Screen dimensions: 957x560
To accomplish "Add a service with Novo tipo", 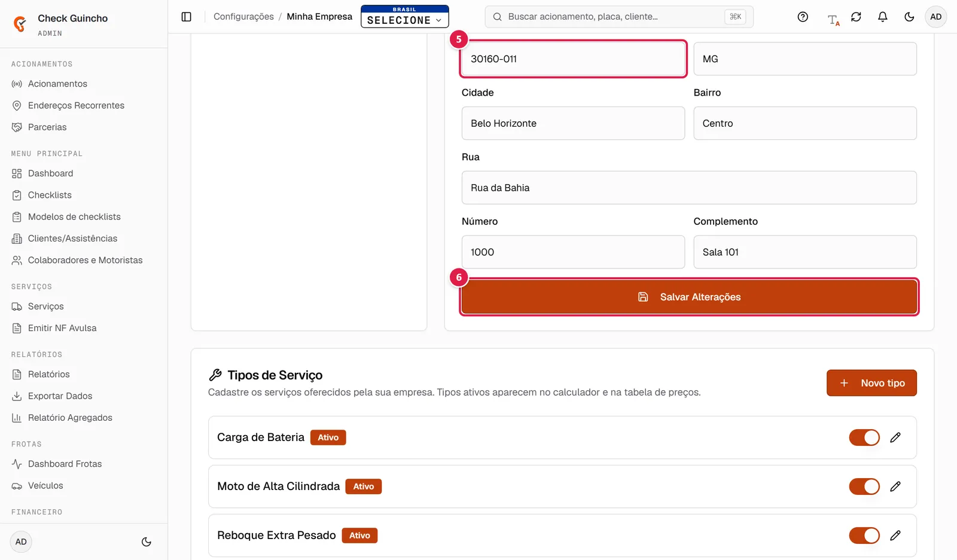I will pos(871,383).
